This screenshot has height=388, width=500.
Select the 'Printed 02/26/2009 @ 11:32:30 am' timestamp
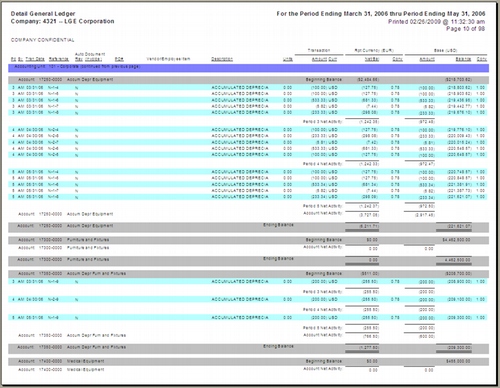(436, 22)
